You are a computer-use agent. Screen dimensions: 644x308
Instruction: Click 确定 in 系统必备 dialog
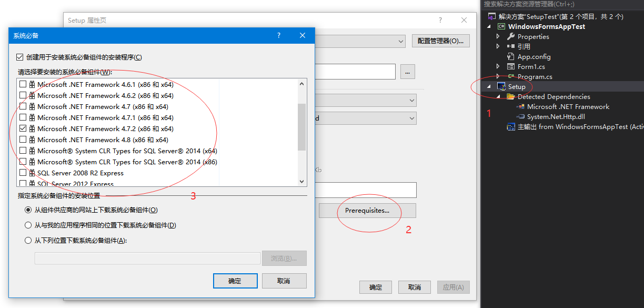(235, 281)
